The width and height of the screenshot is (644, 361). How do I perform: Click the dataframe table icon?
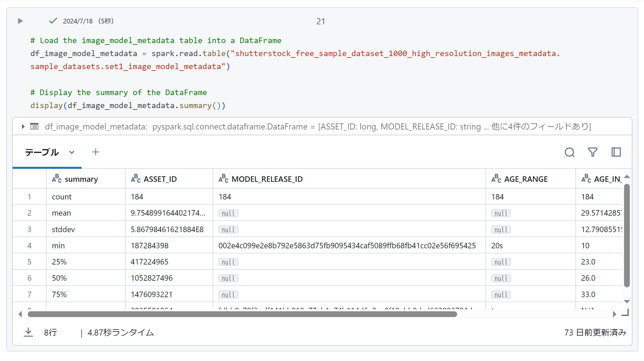pos(34,127)
